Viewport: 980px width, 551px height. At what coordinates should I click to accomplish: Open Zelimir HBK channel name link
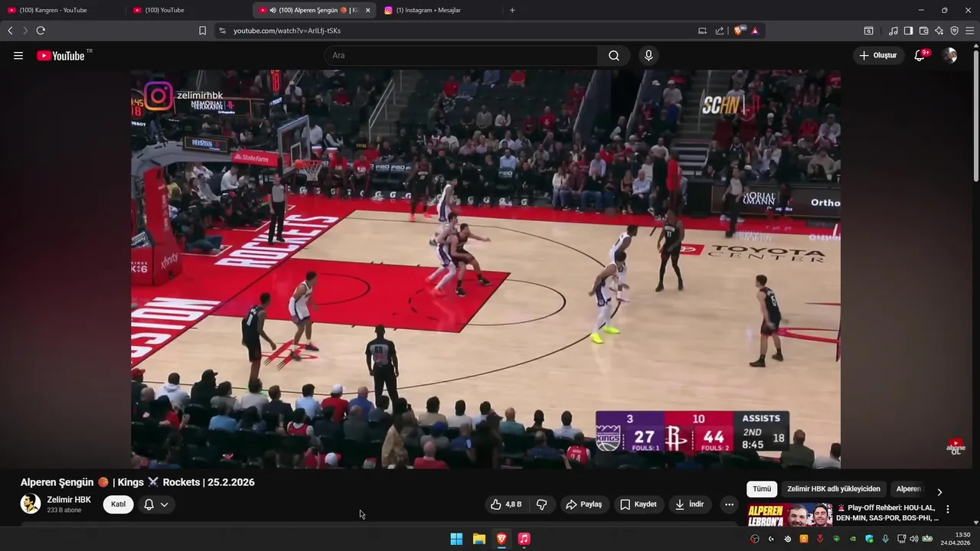point(69,500)
